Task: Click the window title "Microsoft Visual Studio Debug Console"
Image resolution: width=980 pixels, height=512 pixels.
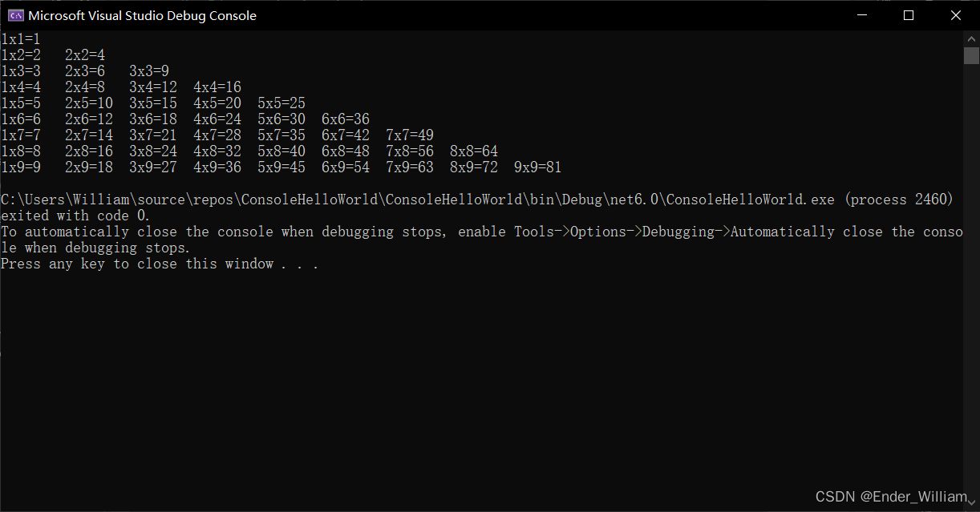Action: (142, 15)
